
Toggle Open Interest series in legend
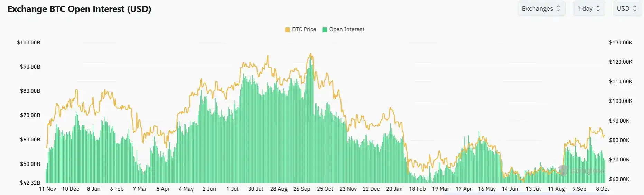343,29
